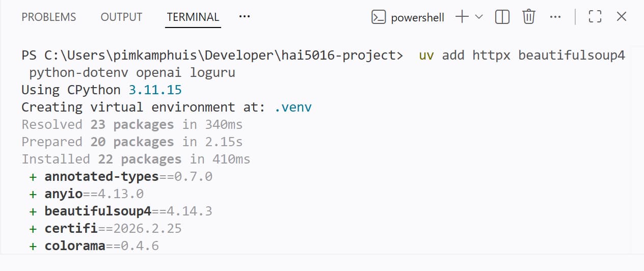Open the OUTPUT panel tab
The height and width of the screenshot is (271, 644).
[121, 17]
